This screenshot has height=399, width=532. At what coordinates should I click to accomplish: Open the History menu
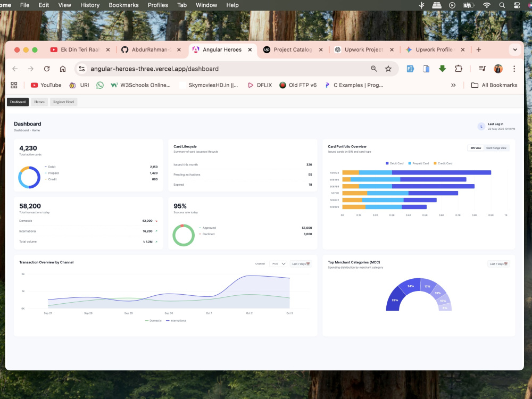pyautogui.click(x=90, y=5)
